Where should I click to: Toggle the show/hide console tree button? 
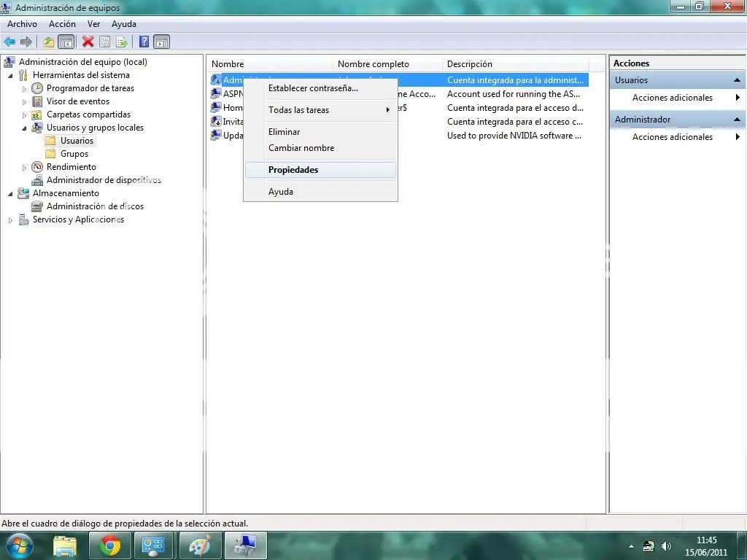[x=66, y=42]
